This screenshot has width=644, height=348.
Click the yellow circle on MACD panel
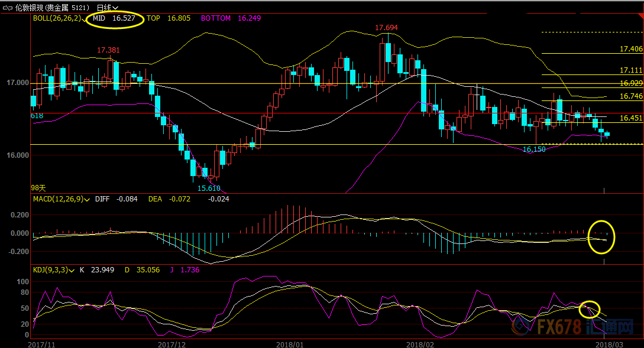(x=603, y=238)
